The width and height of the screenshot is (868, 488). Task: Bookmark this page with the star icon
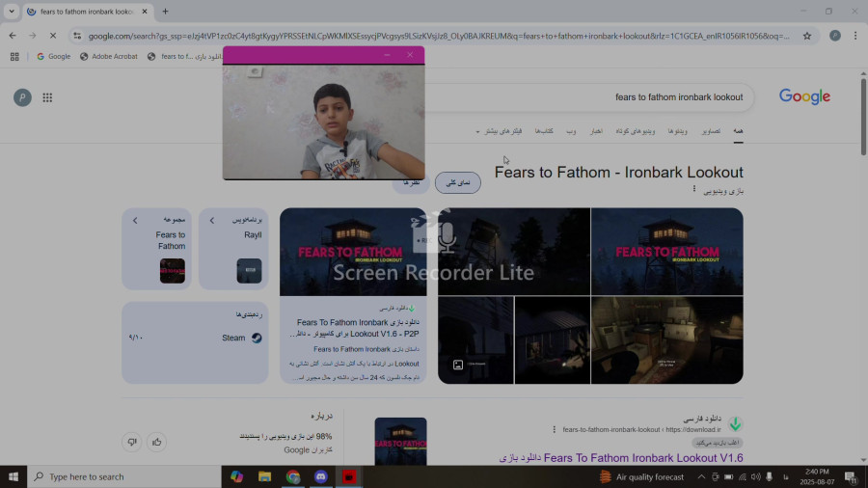807,36
